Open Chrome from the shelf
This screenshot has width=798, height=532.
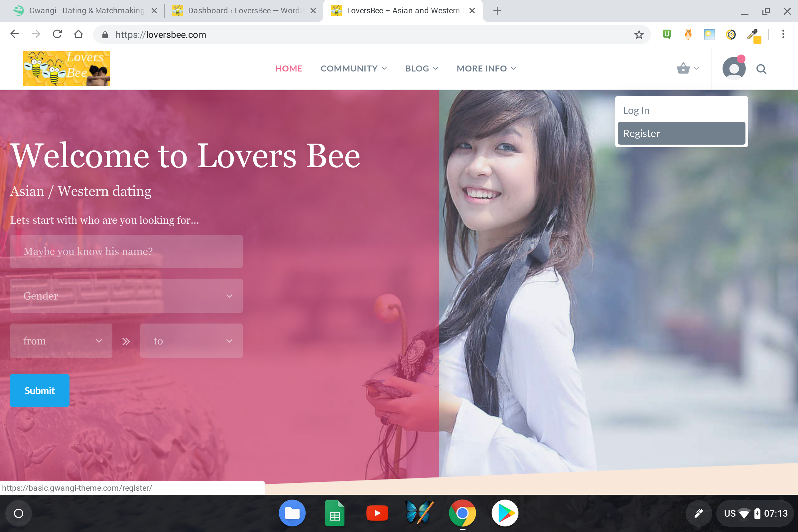463,513
